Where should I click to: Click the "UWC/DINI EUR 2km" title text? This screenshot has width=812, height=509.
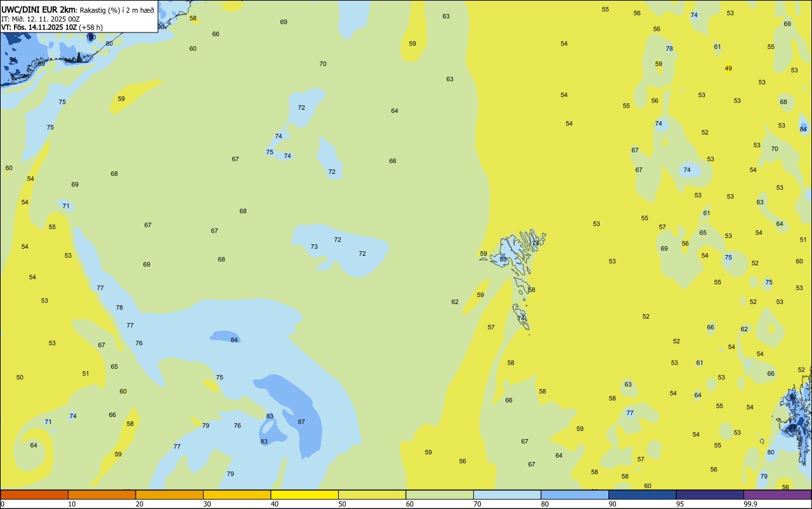coord(39,10)
